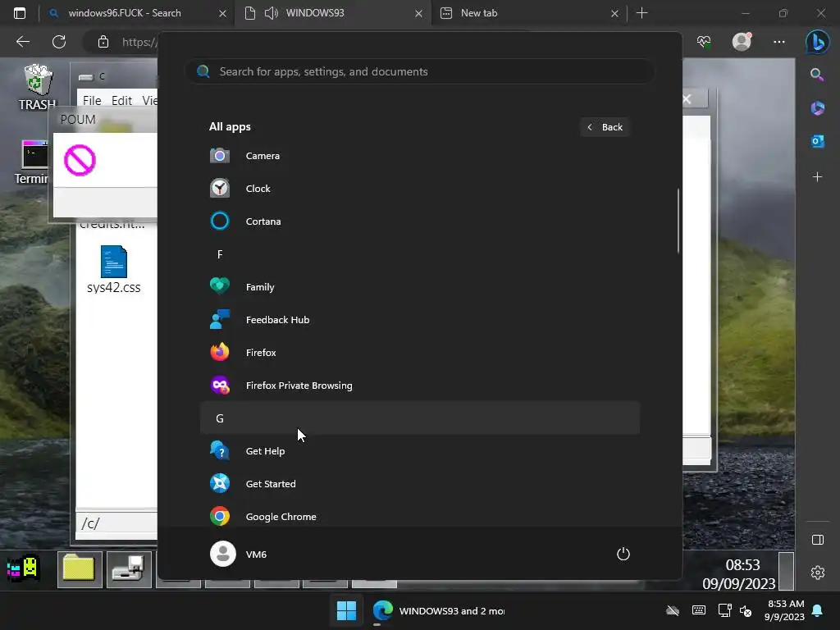
Task: Go back from All apps list
Action: [605, 127]
